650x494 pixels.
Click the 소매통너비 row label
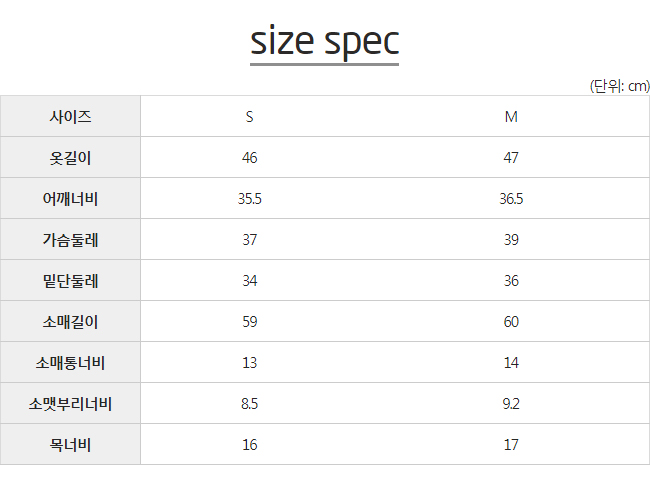pyautogui.click(x=70, y=363)
